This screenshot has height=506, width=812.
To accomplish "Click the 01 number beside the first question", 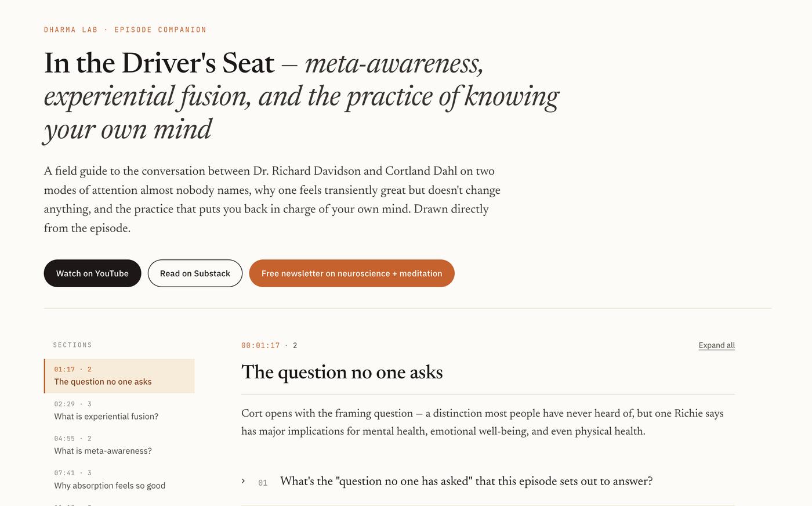I will point(263,483).
